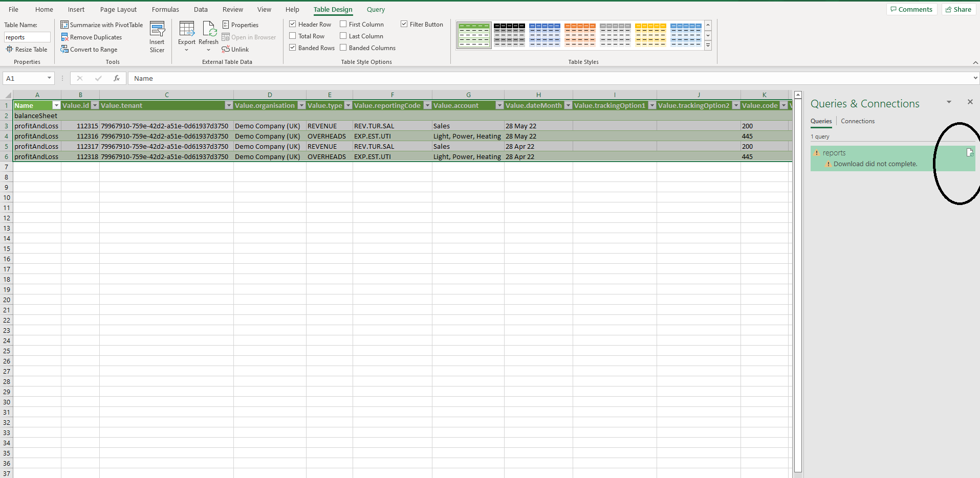Enable the Total Row checkbox
The height and width of the screenshot is (478, 980).
point(293,36)
